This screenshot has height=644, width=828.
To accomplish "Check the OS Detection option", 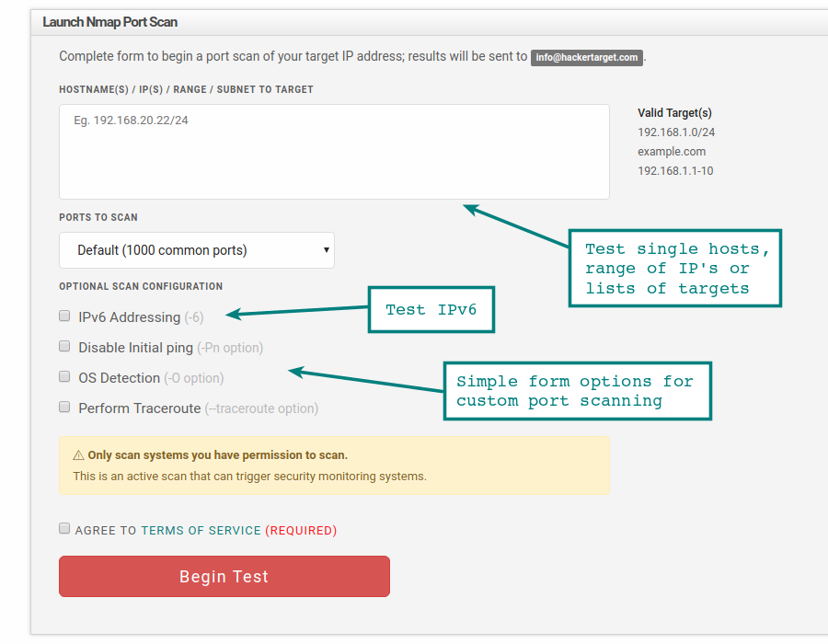I will pos(64,377).
